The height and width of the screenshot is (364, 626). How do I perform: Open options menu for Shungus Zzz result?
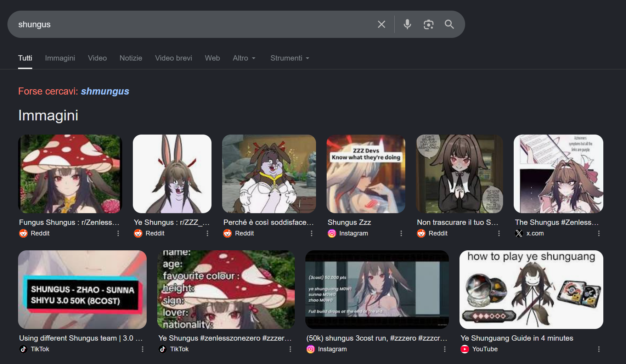[x=401, y=233]
